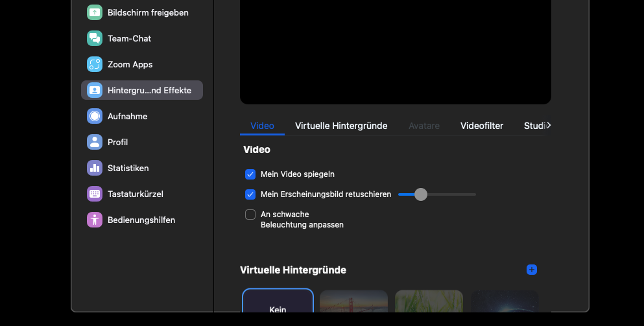Open the Aufnahme record icon
The width and height of the screenshot is (644, 326).
pos(95,116)
